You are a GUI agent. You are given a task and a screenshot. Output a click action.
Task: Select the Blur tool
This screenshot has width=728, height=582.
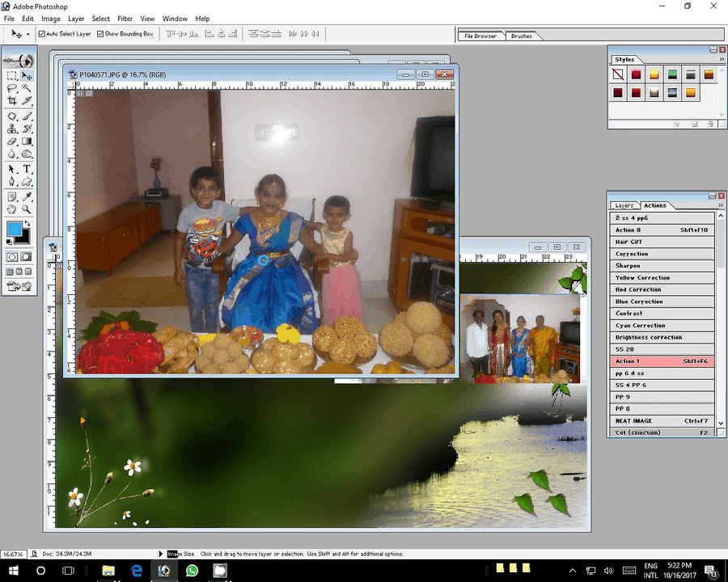click(12, 154)
